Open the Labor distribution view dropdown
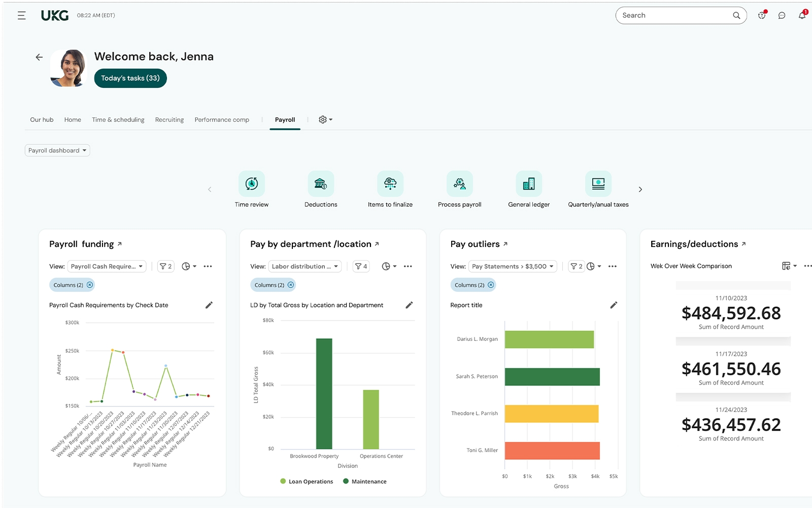 point(304,266)
